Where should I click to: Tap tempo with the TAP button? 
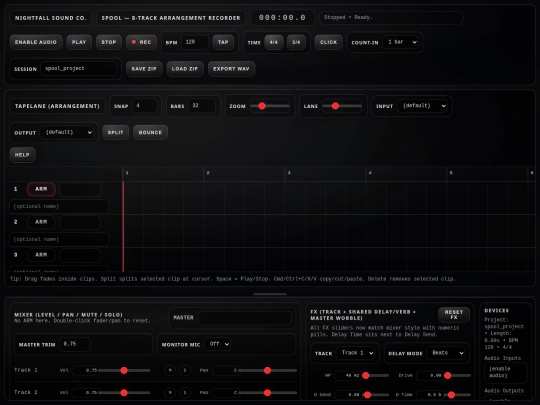coord(223,42)
